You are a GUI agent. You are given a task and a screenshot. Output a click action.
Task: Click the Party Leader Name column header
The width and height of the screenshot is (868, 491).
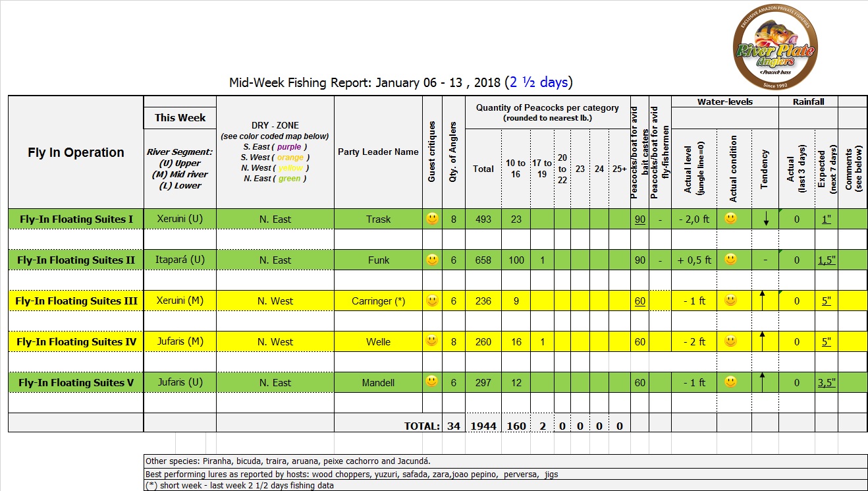378,152
